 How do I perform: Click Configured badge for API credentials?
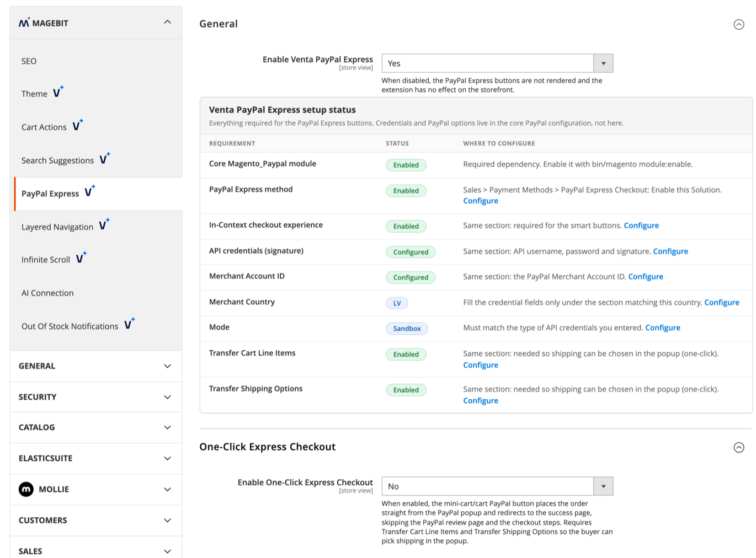(x=411, y=252)
